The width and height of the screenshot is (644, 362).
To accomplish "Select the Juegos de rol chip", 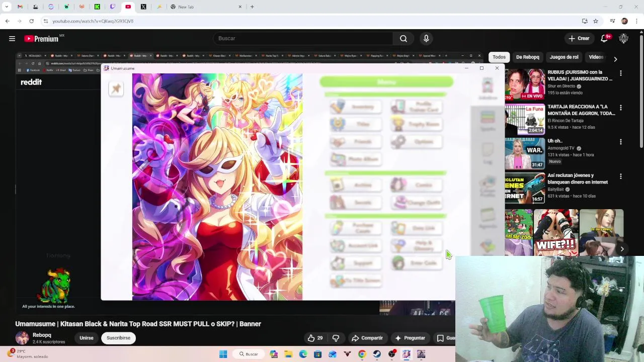I will click(x=564, y=57).
